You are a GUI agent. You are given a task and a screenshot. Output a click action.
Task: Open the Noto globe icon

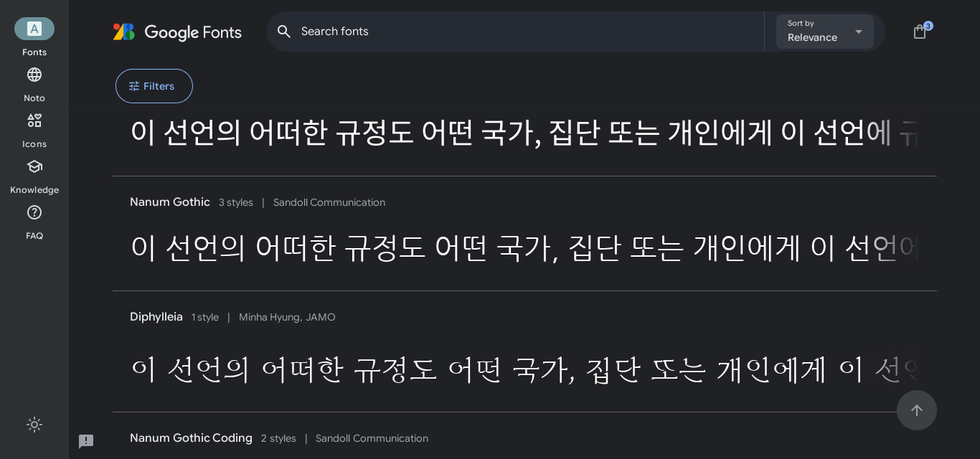pos(34,75)
